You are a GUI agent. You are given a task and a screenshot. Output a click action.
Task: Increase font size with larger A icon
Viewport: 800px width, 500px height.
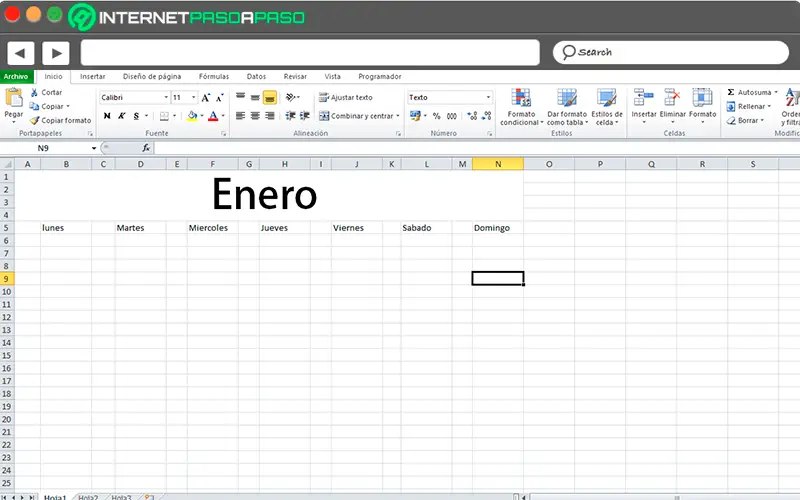pos(206,97)
